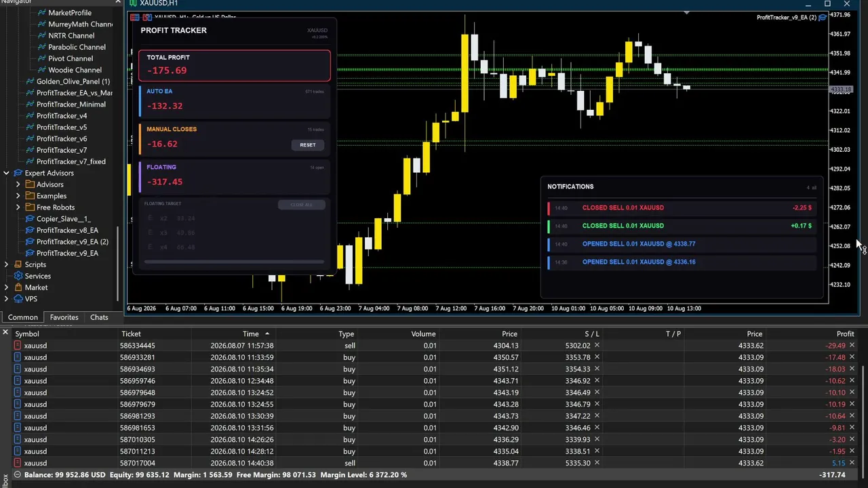Click the AUTO EA profit card

[235, 100]
